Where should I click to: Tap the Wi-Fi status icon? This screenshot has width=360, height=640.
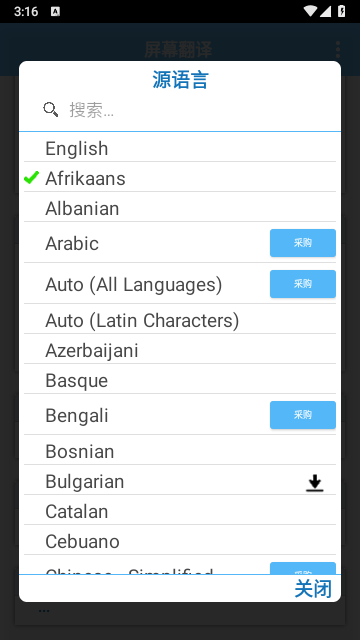[311, 11]
